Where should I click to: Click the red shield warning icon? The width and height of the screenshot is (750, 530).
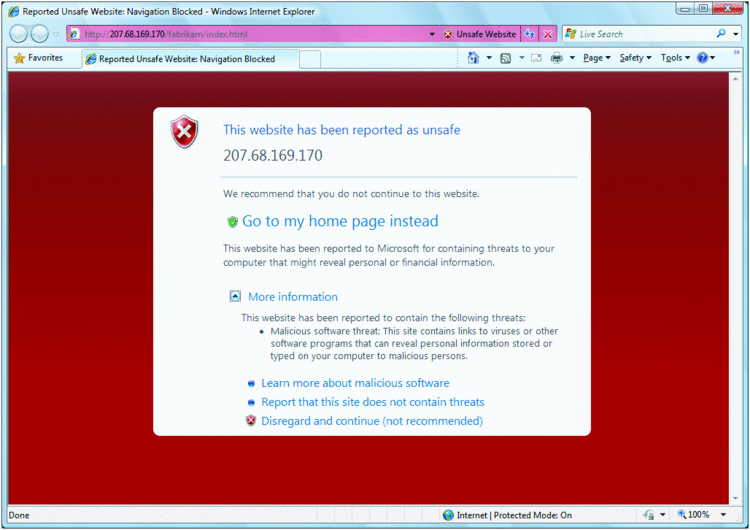tap(184, 132)
